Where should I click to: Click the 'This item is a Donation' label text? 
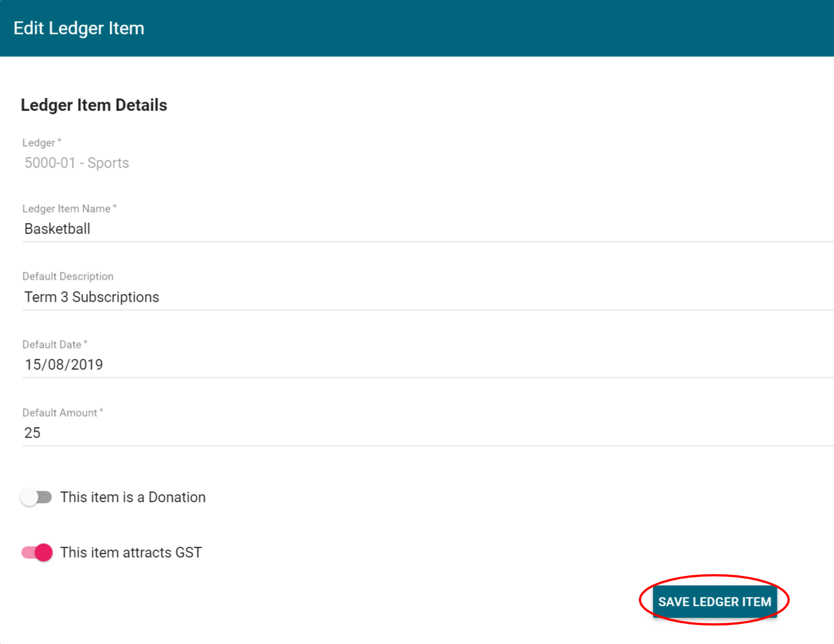(x=133, y=497)
